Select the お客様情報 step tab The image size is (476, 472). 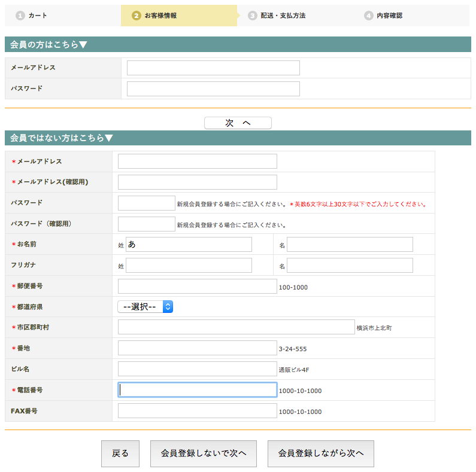tap(160, 16)
